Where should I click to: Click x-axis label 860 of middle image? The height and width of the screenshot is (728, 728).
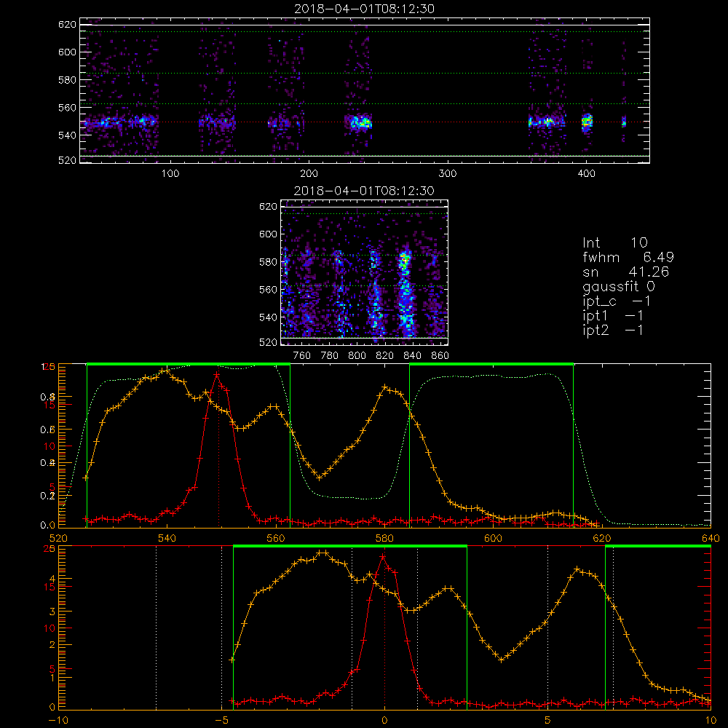440,356
